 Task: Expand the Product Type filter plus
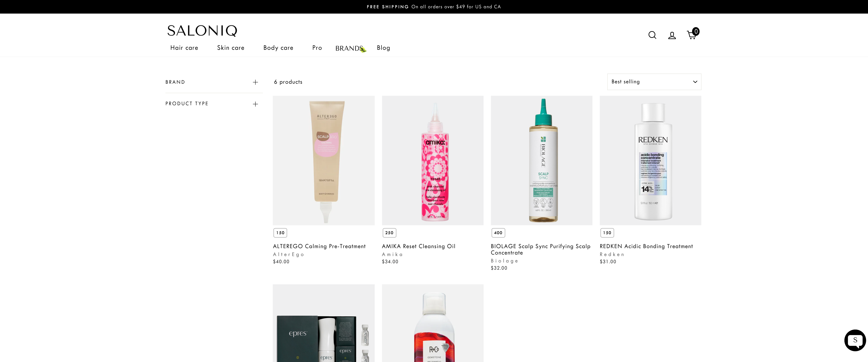click(x=255, y=104)
